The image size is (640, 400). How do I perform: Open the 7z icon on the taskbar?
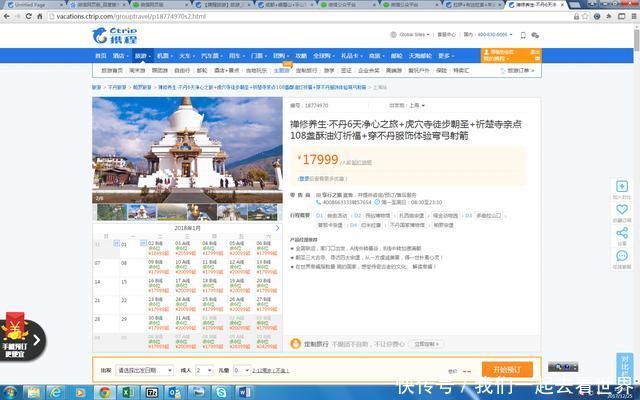tap(151, 393)
